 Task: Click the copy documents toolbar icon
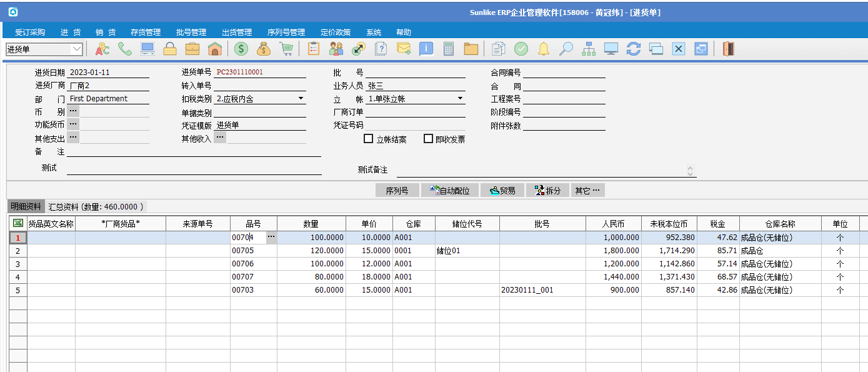[x=499, y=49]
